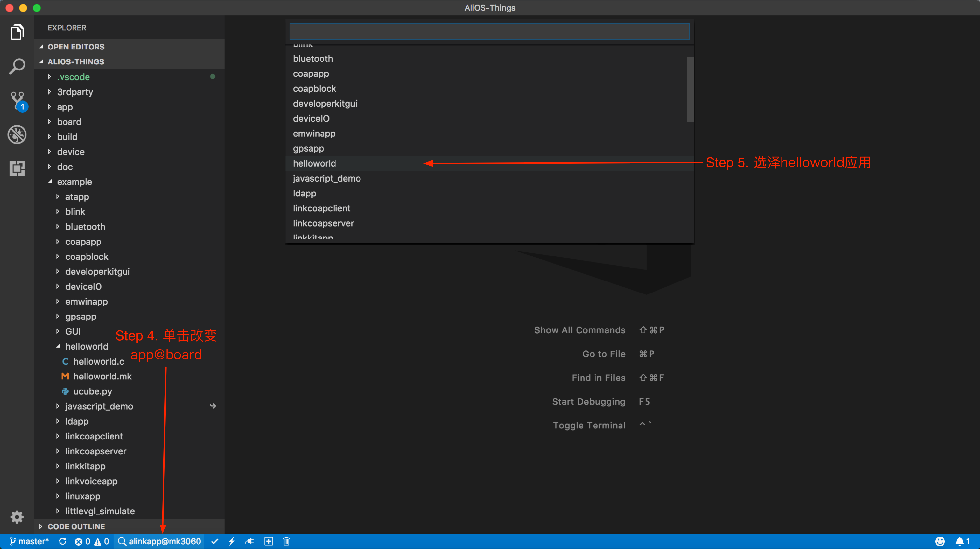
Task: Choose bluetooth from the quick pick list
Action: pos(313,58)
